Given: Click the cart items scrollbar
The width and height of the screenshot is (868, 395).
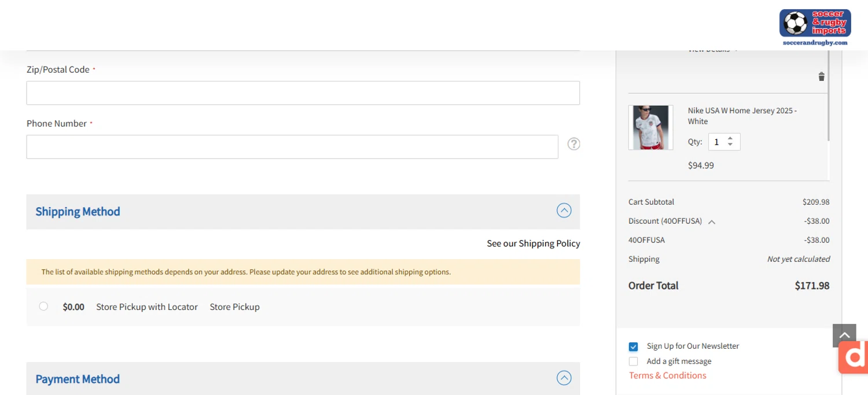Looking at the screenshot, I should [829, 95].
